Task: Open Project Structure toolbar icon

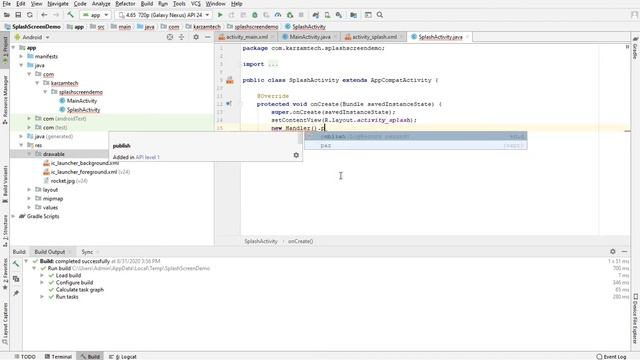Action: [x=353, y=15]
